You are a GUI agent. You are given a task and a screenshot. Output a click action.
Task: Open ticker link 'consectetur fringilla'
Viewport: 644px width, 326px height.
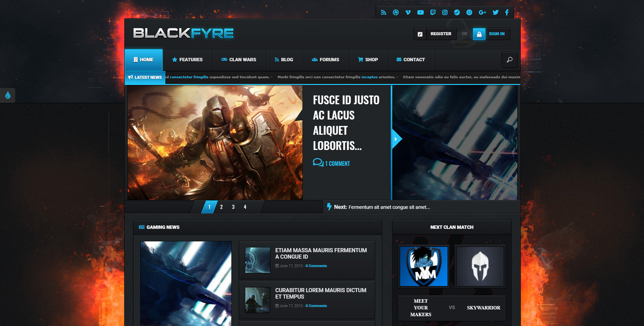pyautogui.click(x=189, y=77)
